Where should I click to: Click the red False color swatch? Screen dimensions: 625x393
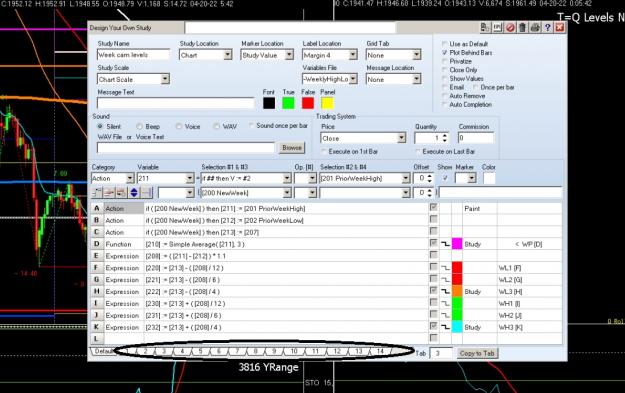[308, 103]
